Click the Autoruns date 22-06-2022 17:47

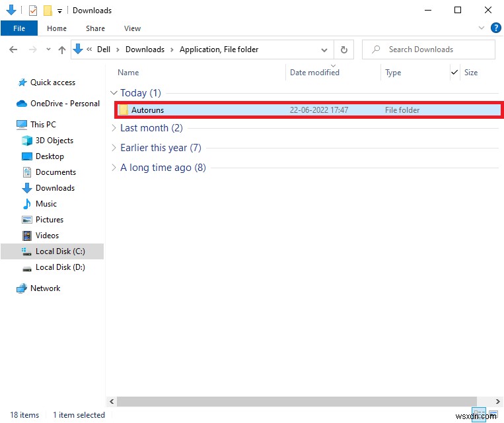click(x=319, y=110)
